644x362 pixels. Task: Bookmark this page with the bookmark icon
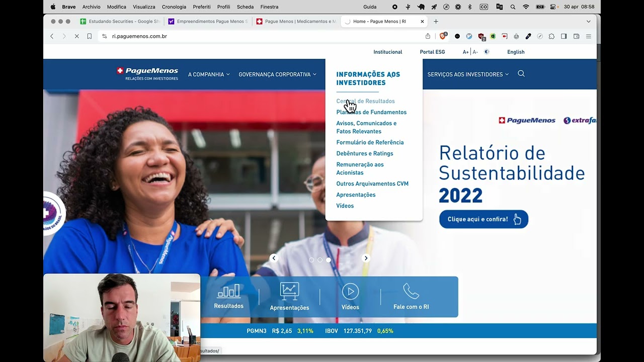pos(89,36)
